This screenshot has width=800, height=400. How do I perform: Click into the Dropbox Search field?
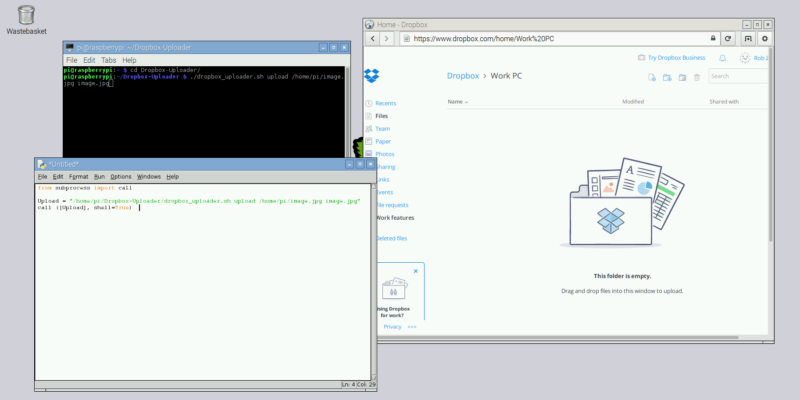738,76
